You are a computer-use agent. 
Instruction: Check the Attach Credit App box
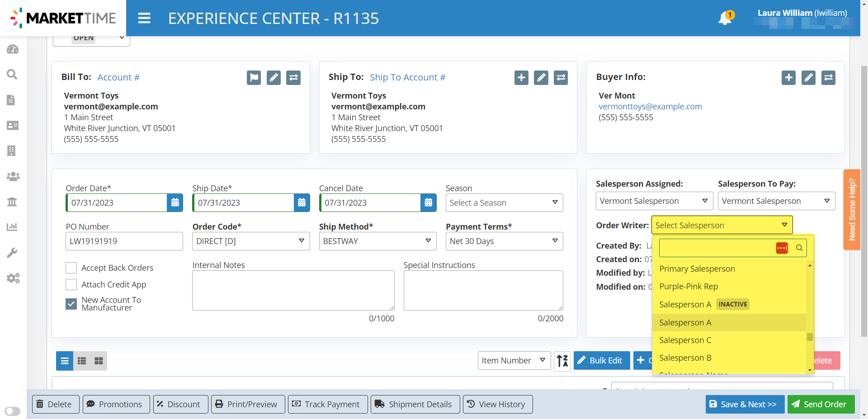pyautogui.click(x=71, y=285)
